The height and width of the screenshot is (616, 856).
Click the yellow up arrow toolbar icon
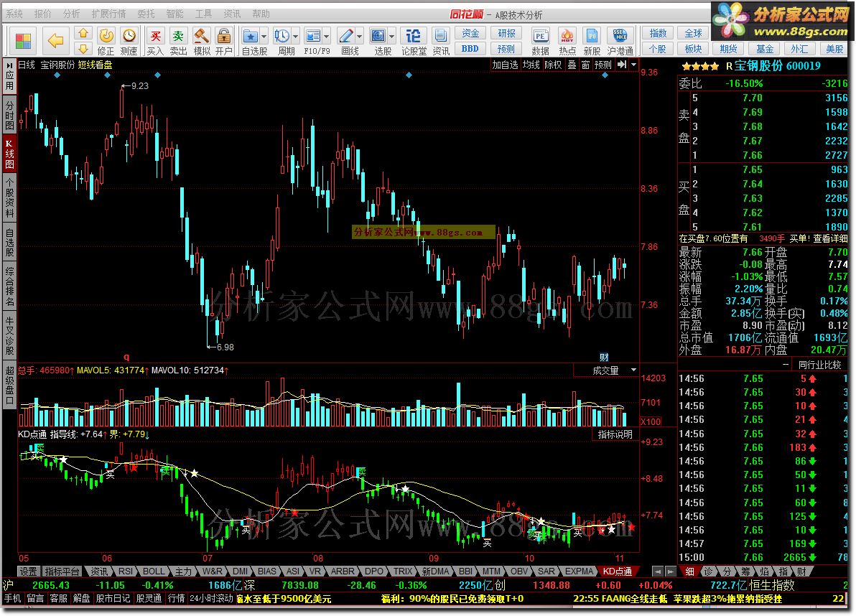[x=83, y=34]
